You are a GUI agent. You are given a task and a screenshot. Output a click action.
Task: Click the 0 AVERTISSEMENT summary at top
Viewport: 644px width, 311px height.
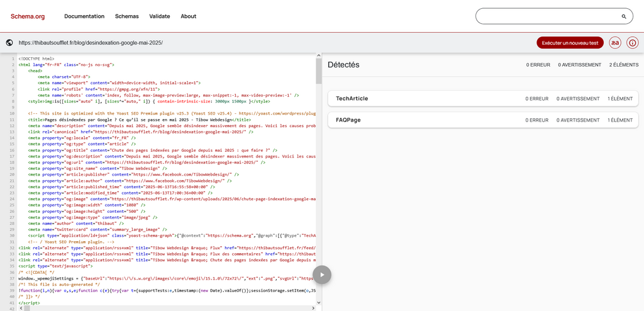pyautogui.click(x=579, y=65)
